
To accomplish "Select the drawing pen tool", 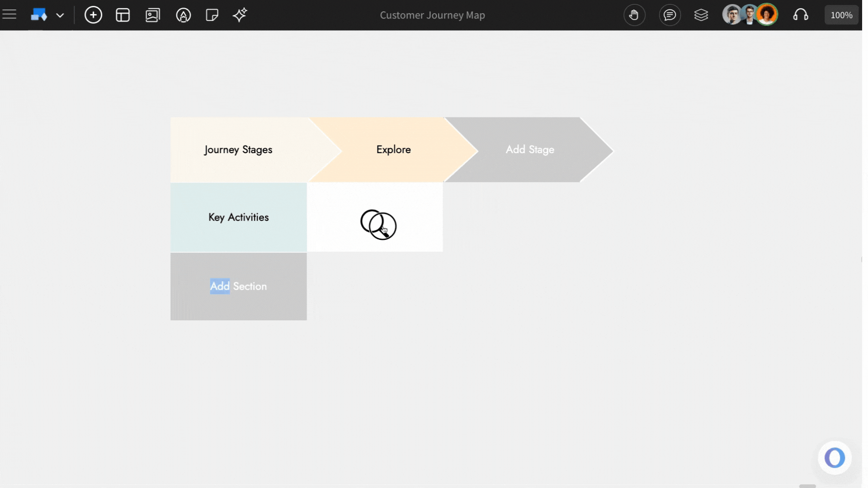I will point(183,15).
